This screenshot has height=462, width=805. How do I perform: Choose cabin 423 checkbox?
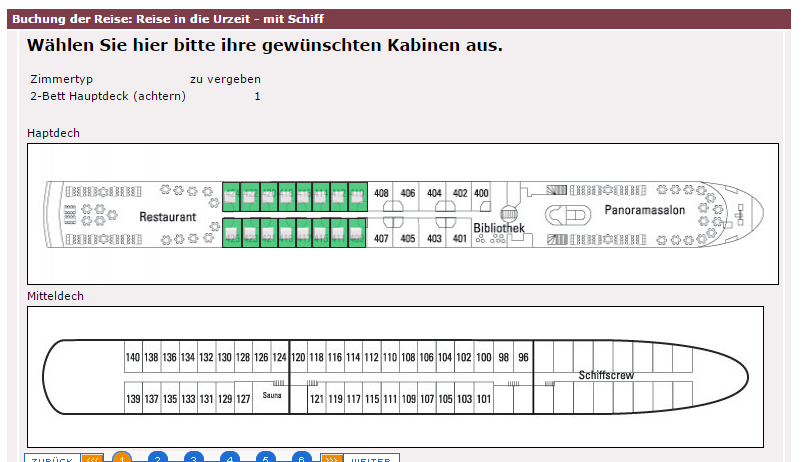point(249,235)
